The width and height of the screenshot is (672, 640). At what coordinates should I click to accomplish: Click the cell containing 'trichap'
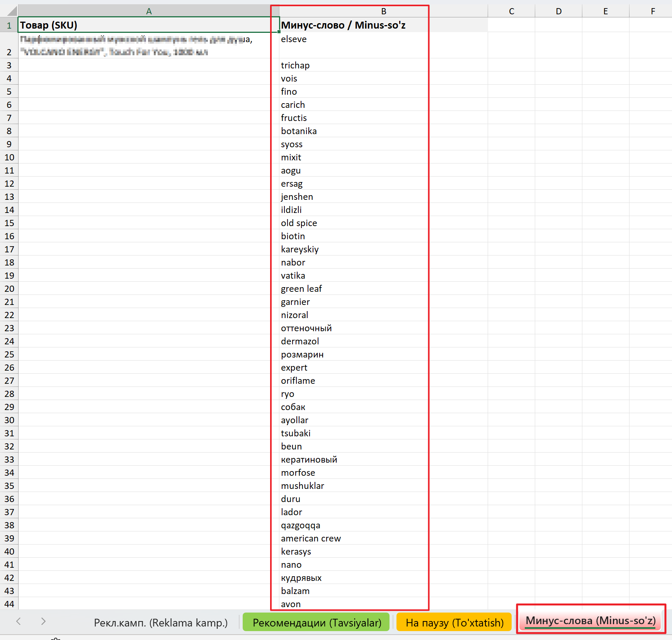[x=383, y=65]
